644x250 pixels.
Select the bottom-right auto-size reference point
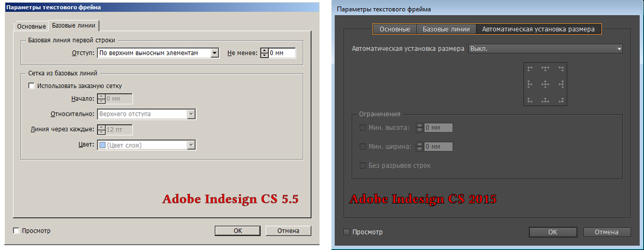561,100
